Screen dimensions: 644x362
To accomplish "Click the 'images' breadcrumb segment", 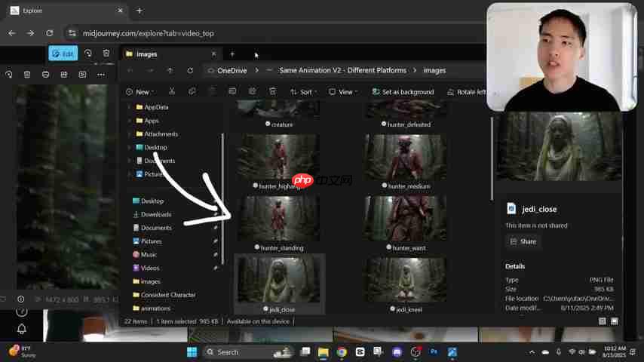I will [434, 71].
